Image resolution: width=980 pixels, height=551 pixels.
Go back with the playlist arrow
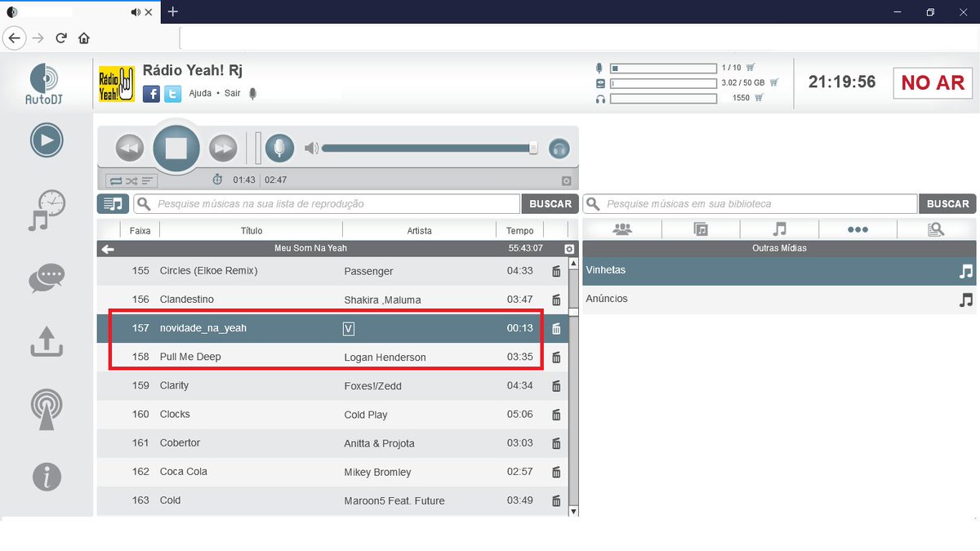tap(108, 249)
